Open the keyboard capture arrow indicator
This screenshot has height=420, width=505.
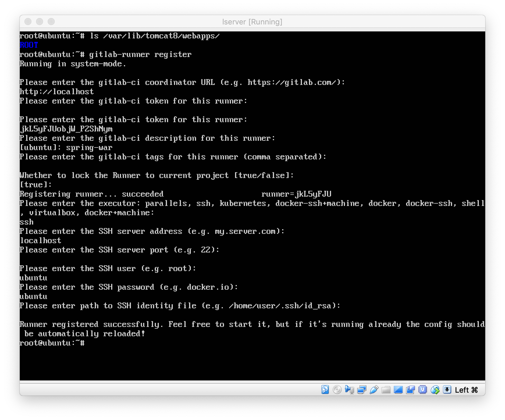(447, 389)
